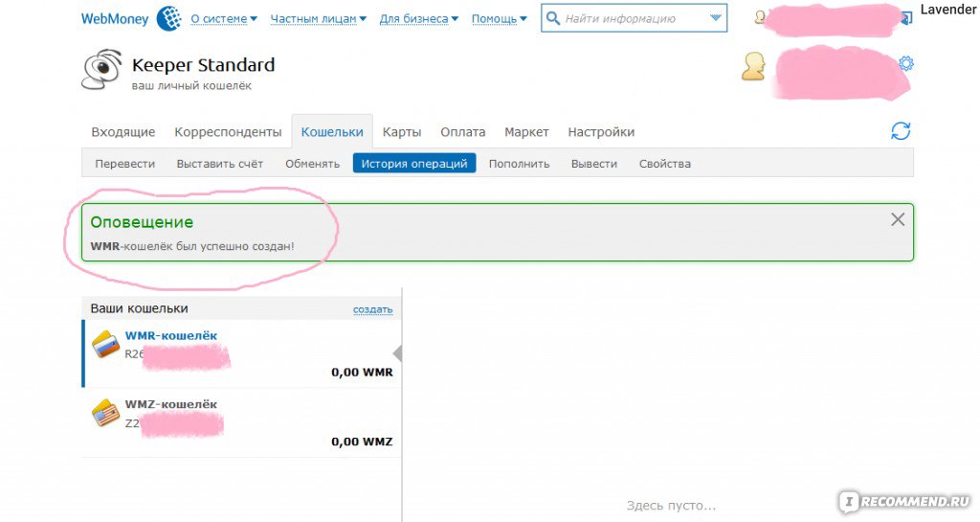Viewport: 980px width, 522px height.
Task: Switch to the Корреспонденты tab
Action: [x=228, y=132]
